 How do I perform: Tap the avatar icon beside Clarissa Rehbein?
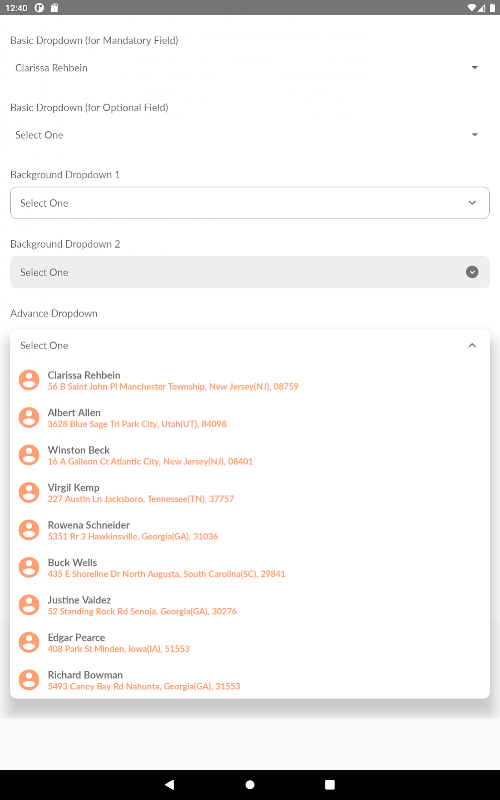coord(29,380)
